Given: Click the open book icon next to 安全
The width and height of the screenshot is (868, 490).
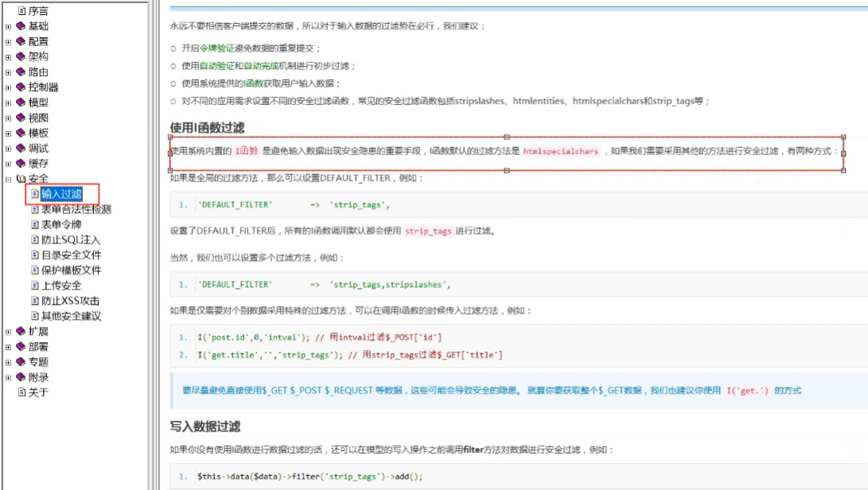Looking at the screenshot, I should point(21,179).
